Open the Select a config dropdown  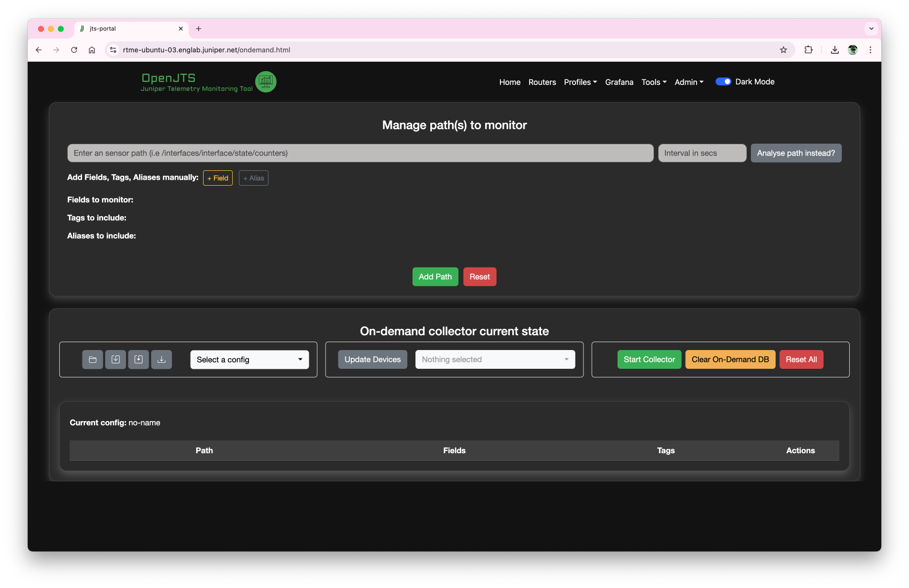pyautogui.click(x=249, y=359)
